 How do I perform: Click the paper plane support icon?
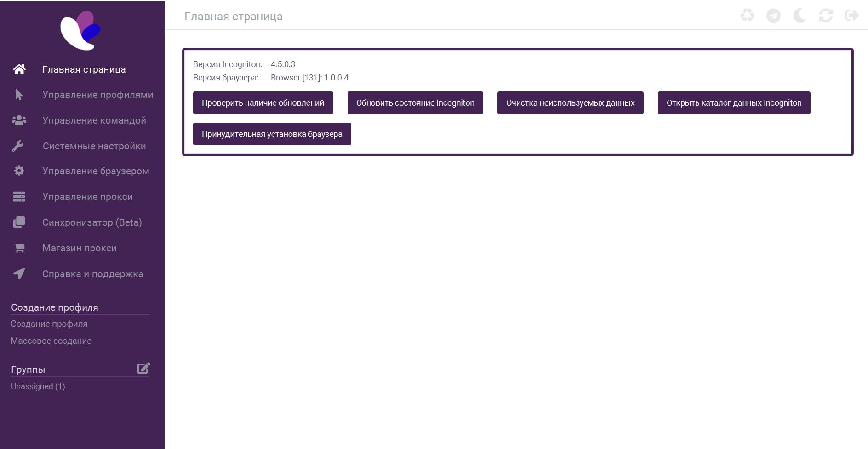pos(19,274)
